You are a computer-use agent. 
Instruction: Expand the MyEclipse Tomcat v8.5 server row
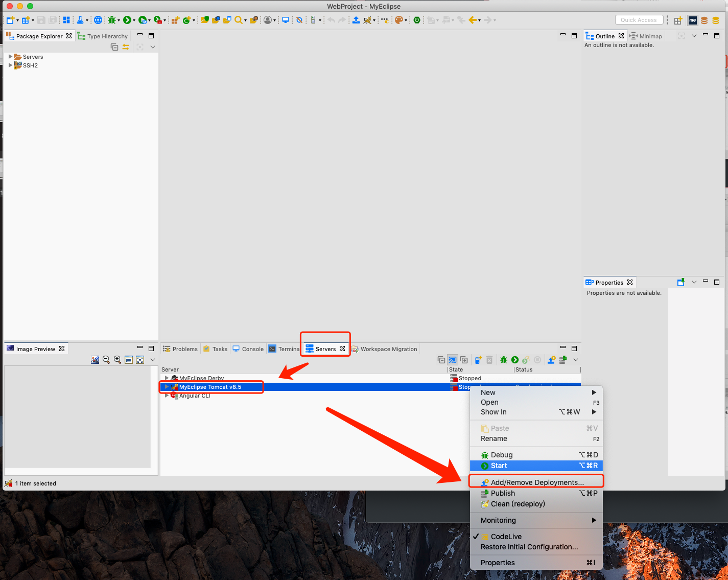[167, 387]
